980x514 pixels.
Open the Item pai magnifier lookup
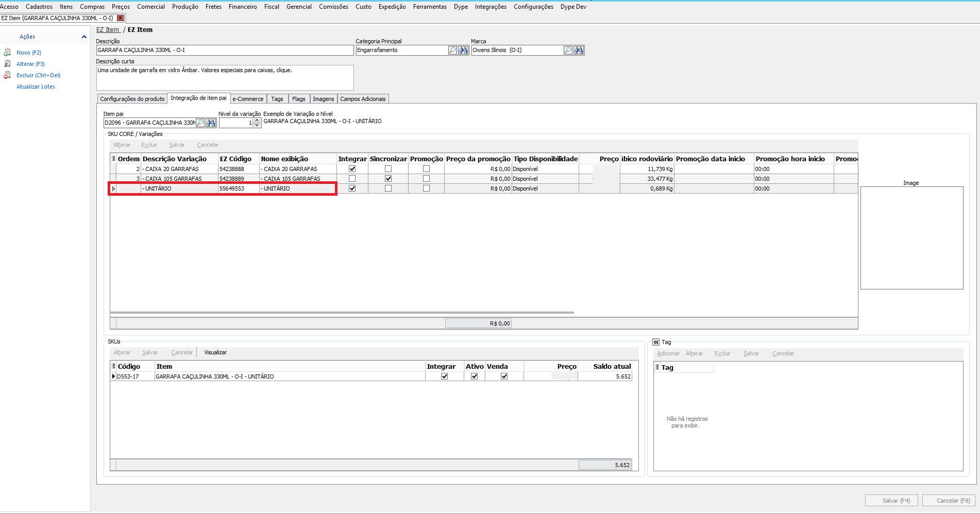pos(200,123)
